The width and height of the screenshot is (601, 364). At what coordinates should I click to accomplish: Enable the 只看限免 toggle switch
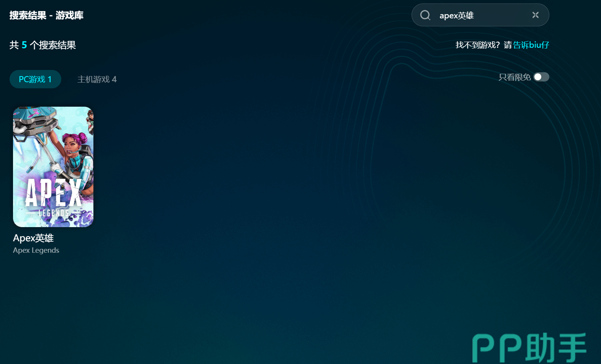[541, 77]
